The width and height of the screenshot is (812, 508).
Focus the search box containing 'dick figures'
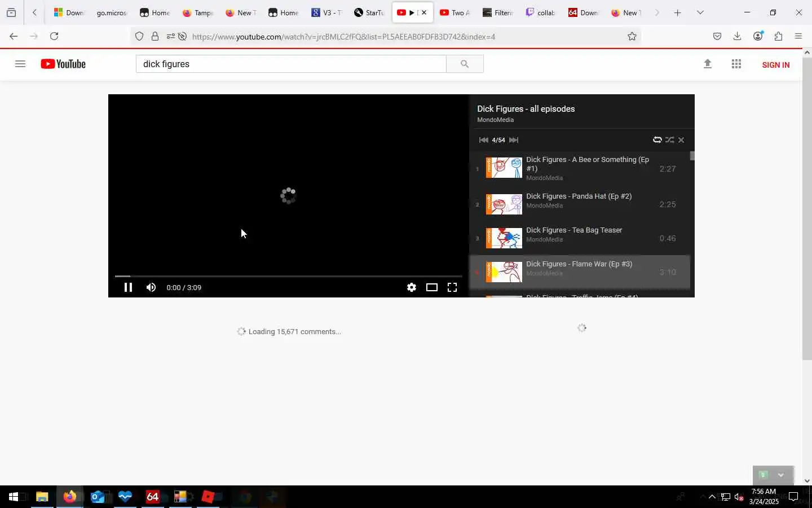(x=291, y=64)
